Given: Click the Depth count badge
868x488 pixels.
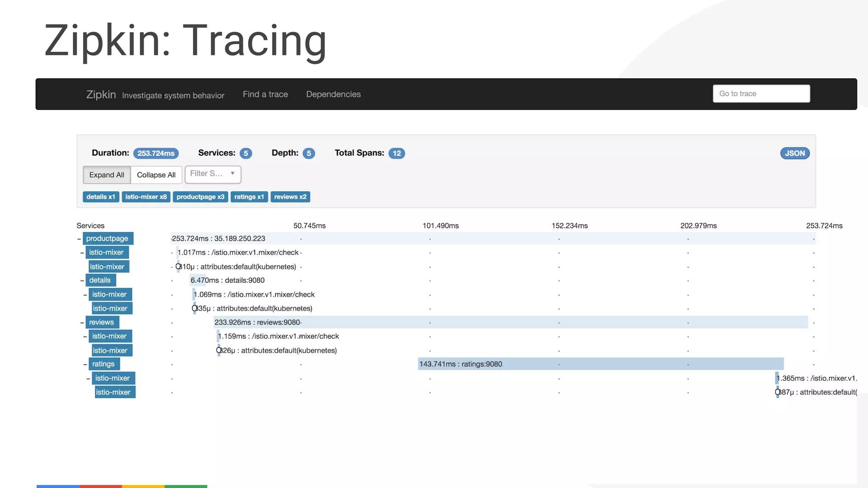Looking at the screenshot, I should (x=309, y=153).
